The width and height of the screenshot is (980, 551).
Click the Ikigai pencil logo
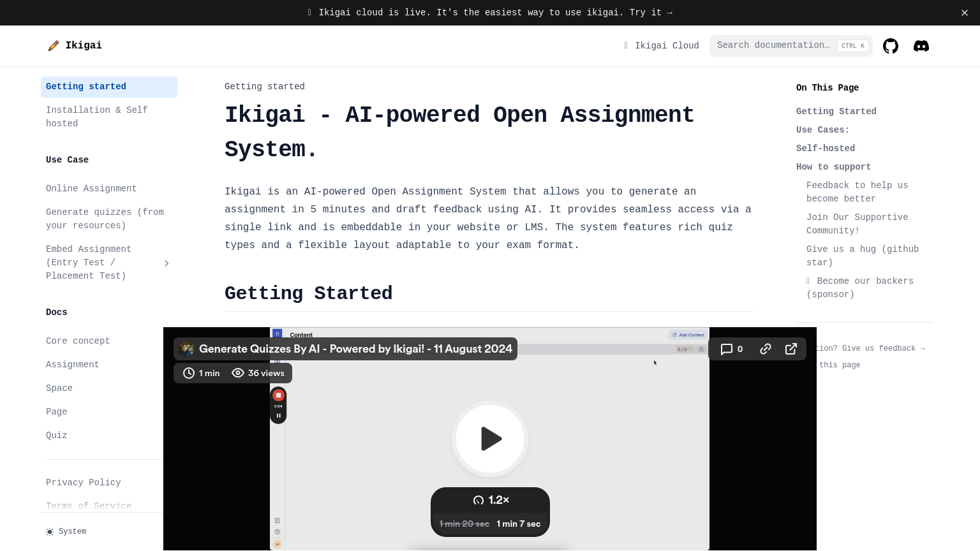54,45
